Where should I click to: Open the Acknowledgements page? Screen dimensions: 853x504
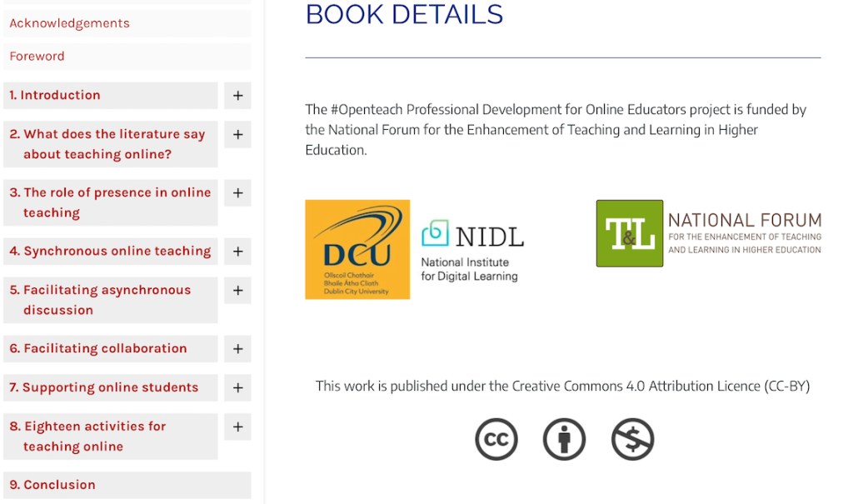tap(70, 23)
